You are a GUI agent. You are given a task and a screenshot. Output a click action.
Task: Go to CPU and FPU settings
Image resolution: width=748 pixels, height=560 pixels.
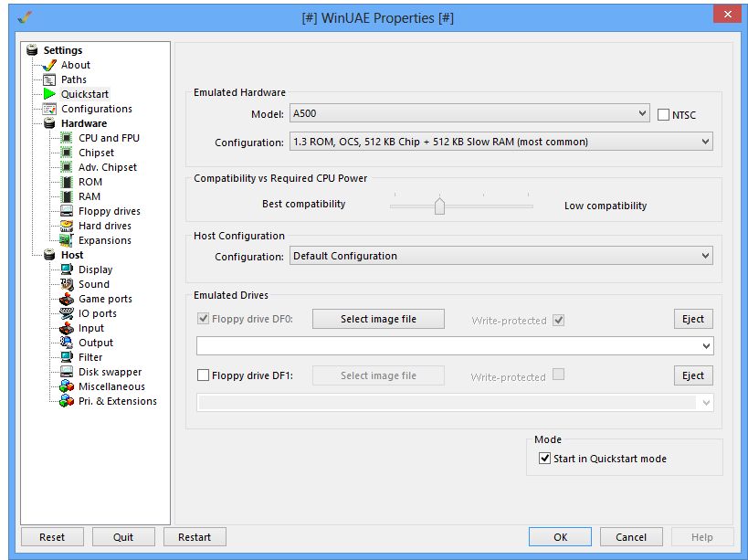pos(109,138)
